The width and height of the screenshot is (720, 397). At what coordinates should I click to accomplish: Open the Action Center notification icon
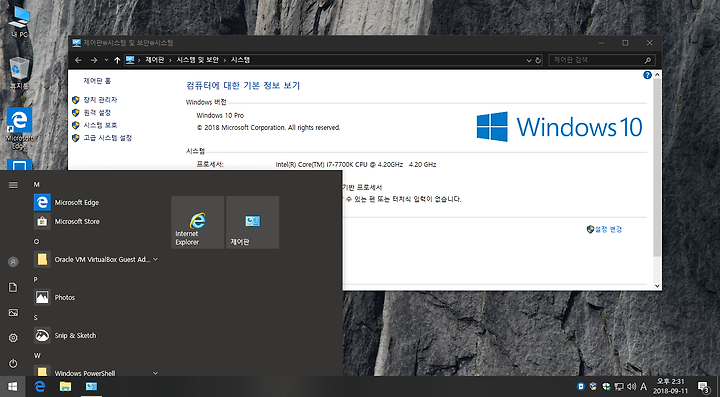coord(703,386)
